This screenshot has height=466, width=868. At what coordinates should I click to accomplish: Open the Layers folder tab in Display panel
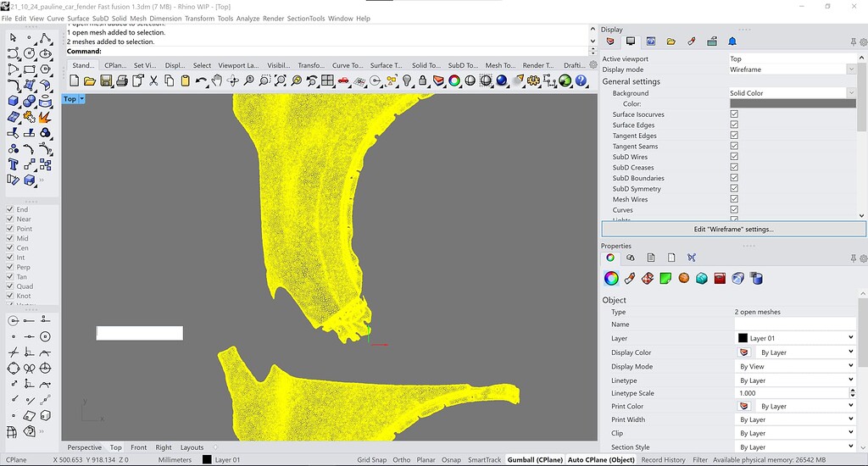671,42
